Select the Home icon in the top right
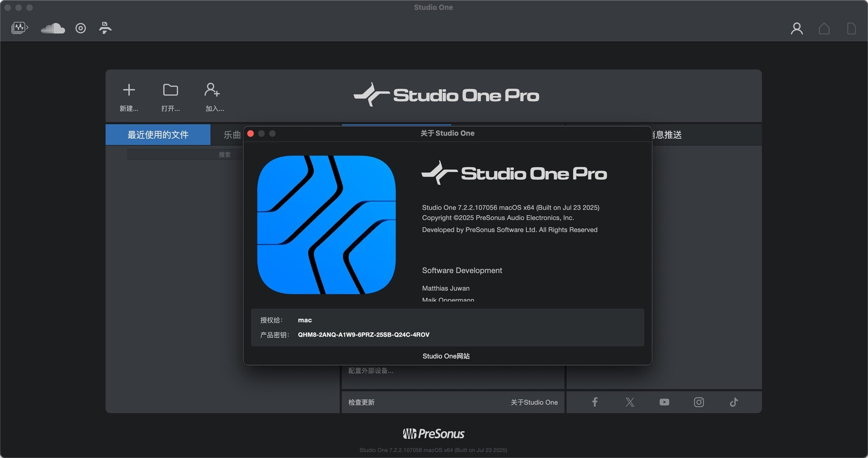 coord(824,28)
